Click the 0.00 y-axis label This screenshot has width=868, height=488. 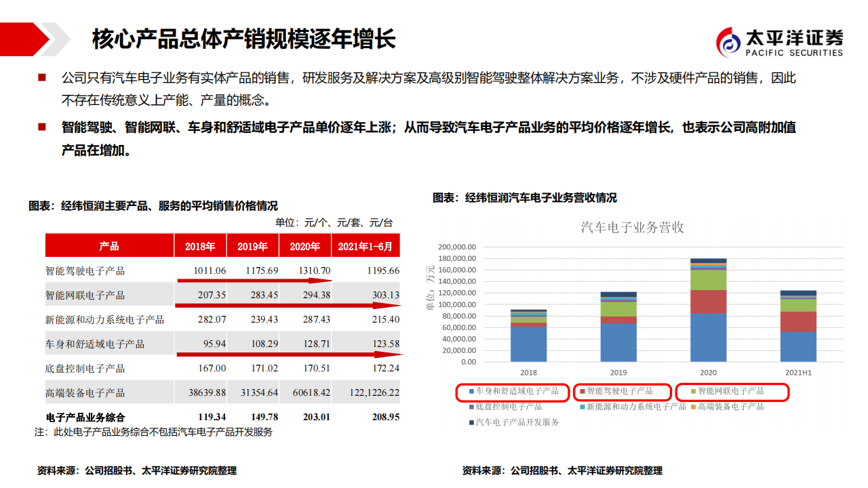coord(469,362)
